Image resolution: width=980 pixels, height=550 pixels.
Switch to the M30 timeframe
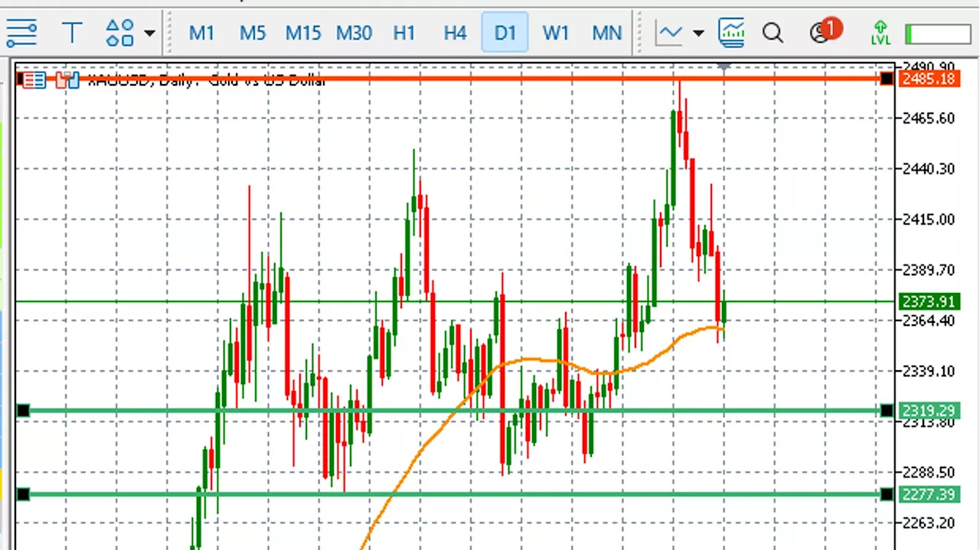coord(354,33)
